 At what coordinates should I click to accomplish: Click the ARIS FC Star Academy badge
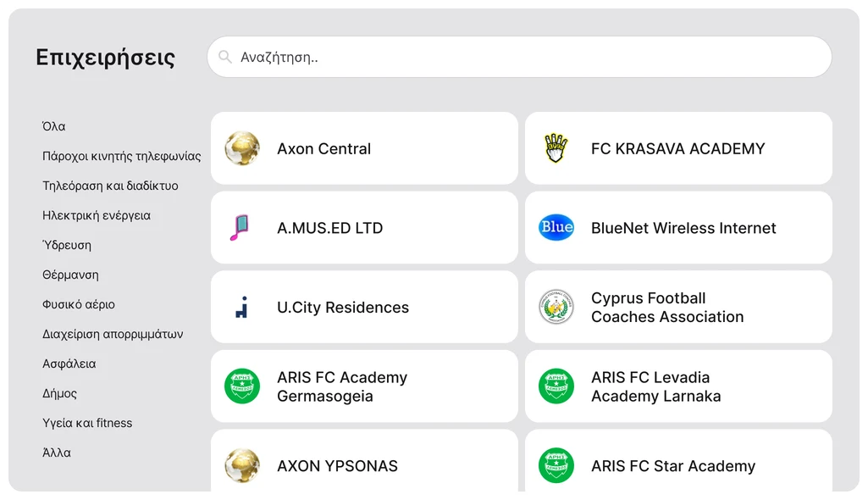tap(556, 465)
